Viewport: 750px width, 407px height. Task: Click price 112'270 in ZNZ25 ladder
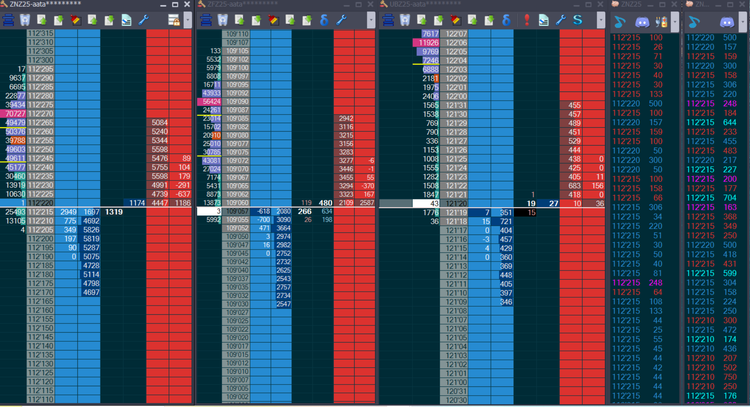41,114
